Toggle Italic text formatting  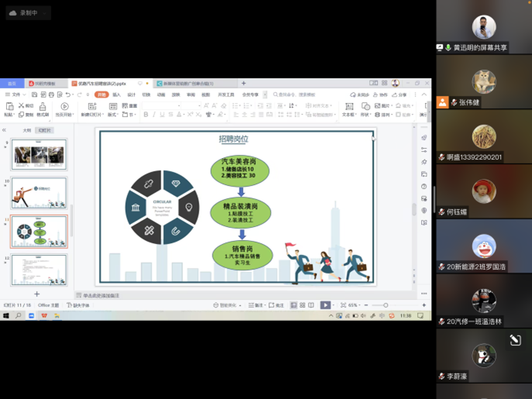[154, 115]
